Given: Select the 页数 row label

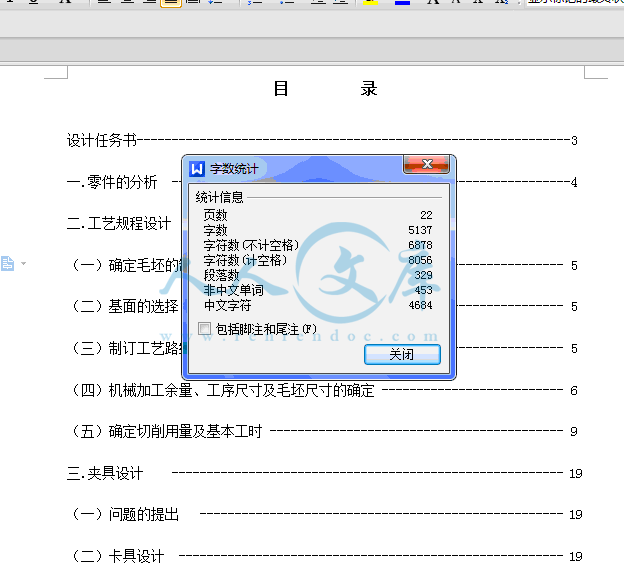Looking at the screenshot, I should [x=215, y=215].
